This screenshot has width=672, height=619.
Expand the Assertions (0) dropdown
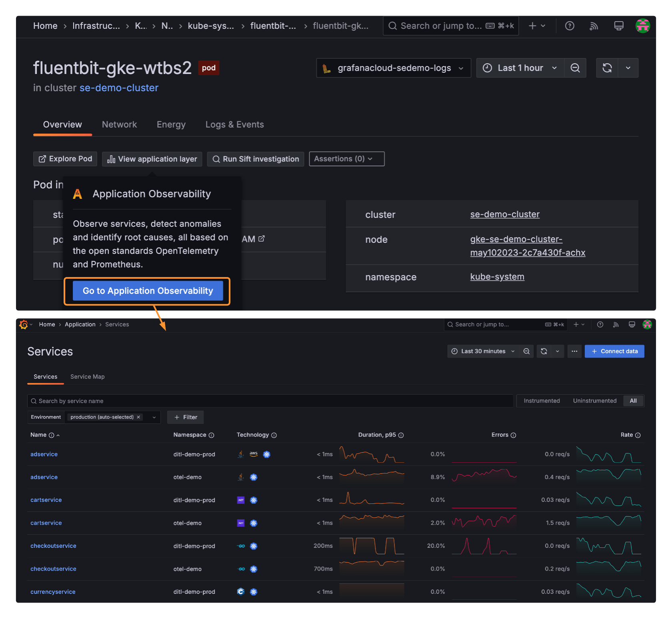346,159
